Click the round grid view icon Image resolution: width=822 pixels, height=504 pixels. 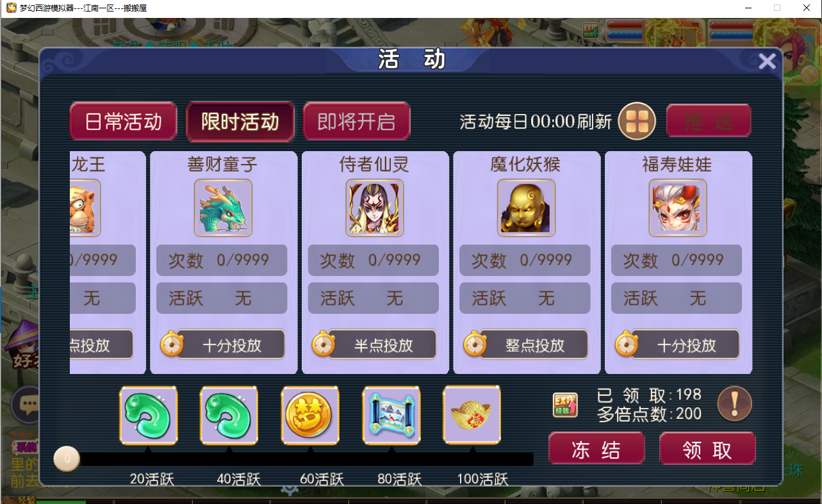coord(637,121)
